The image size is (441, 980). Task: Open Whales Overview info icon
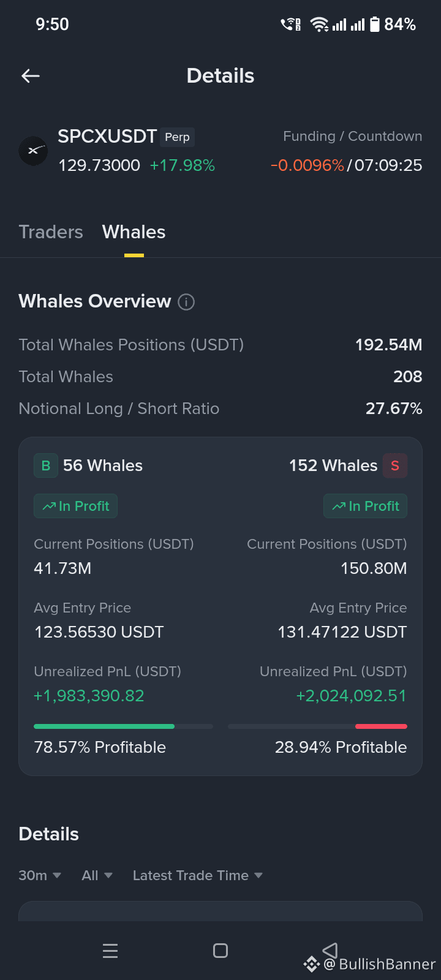point(186,302)
